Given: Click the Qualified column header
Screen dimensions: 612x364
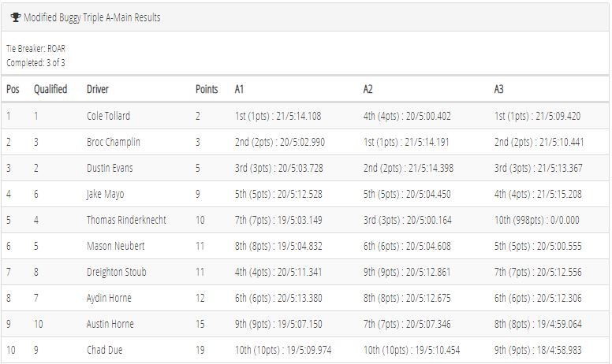Looking at the screenshot, I should (50, 89).
